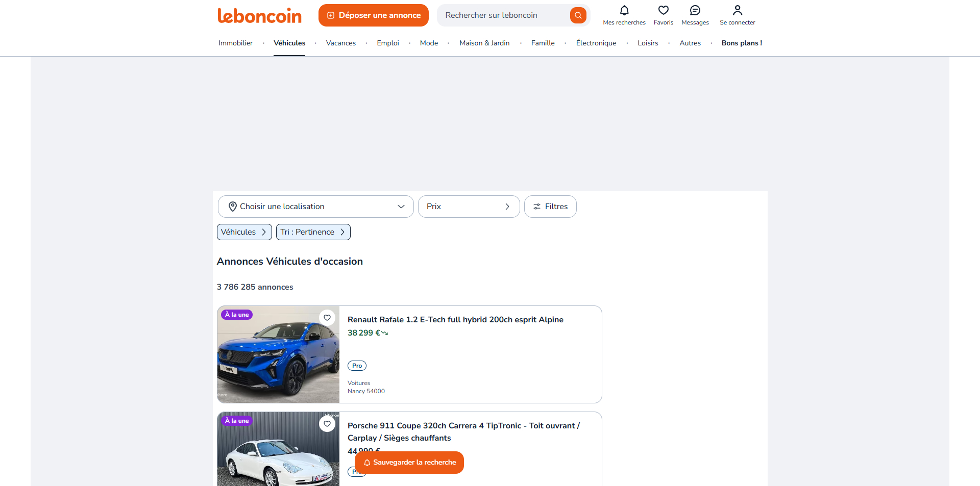The width and height of the screenshot is (980, 486).
Task: Click Nancy 54000 location text
Action: coord(366,391)
